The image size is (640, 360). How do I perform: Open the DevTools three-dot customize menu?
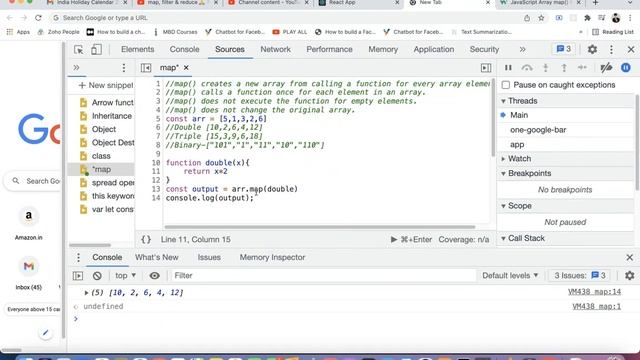611,49
